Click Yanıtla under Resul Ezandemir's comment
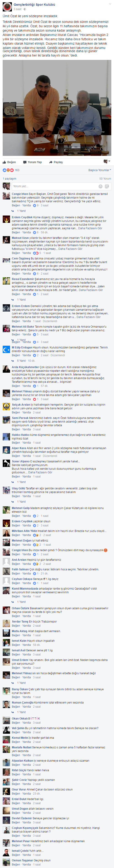Screen dimensions: 114x868 pyautogui.click(x=26, y=294)
